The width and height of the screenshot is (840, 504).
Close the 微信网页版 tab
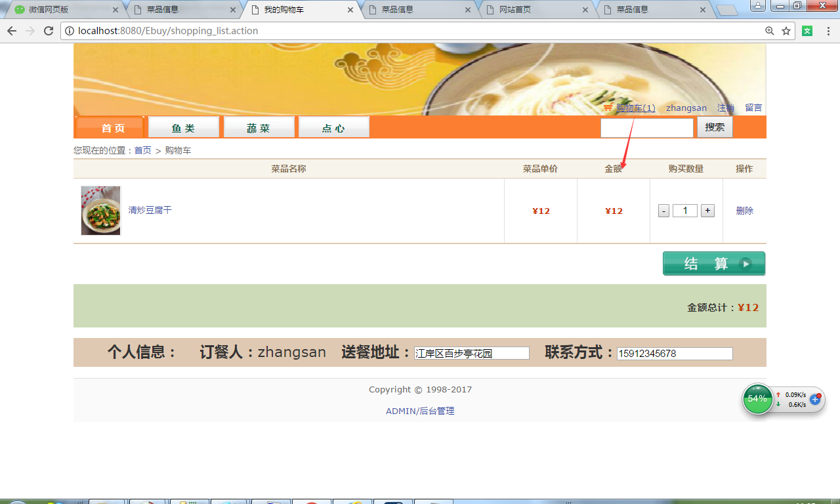tap(115, 10)
